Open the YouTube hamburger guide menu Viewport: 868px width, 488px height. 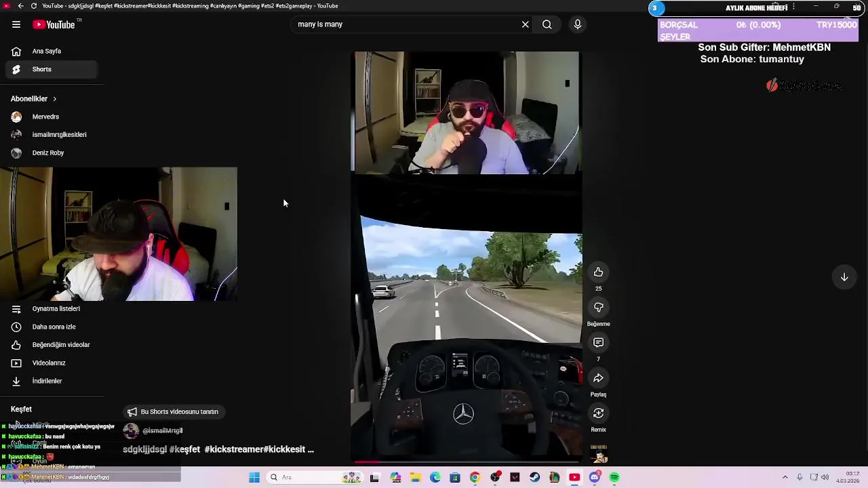[x=16, y=24]
